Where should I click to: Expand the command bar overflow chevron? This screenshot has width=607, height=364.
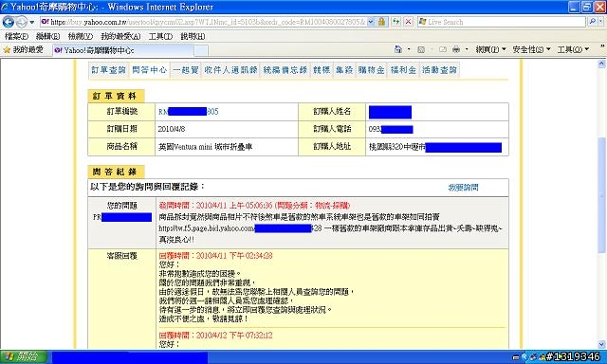(x=602, y=46)
